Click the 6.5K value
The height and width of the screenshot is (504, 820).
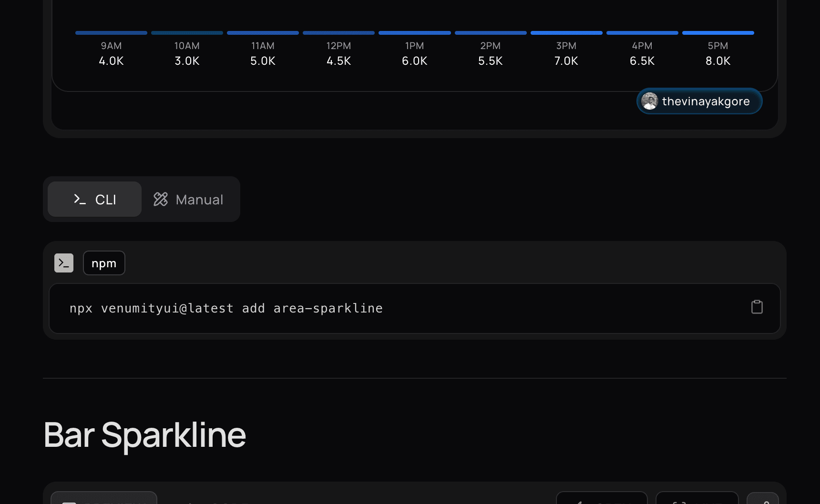coord(642,61)
